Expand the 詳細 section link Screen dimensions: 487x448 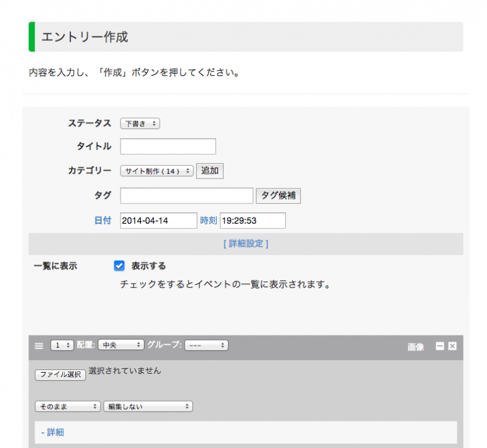52,432
